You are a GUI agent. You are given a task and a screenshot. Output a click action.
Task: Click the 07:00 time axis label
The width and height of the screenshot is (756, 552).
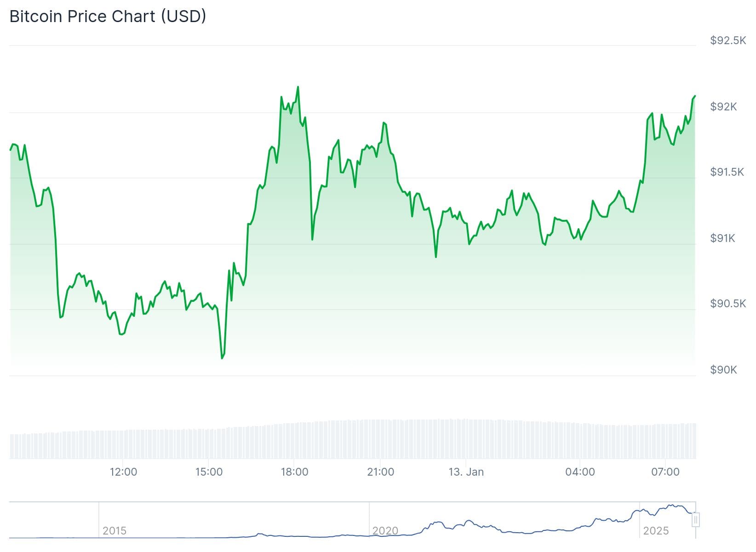tap(665, 472)
